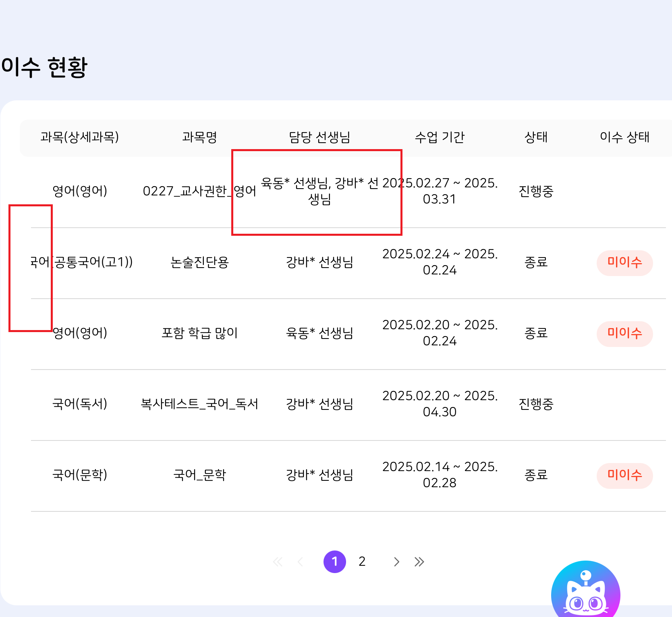Open the 복사테스트_국어_독서 course
Screen dimensions: 672x617
pos(199,404)
